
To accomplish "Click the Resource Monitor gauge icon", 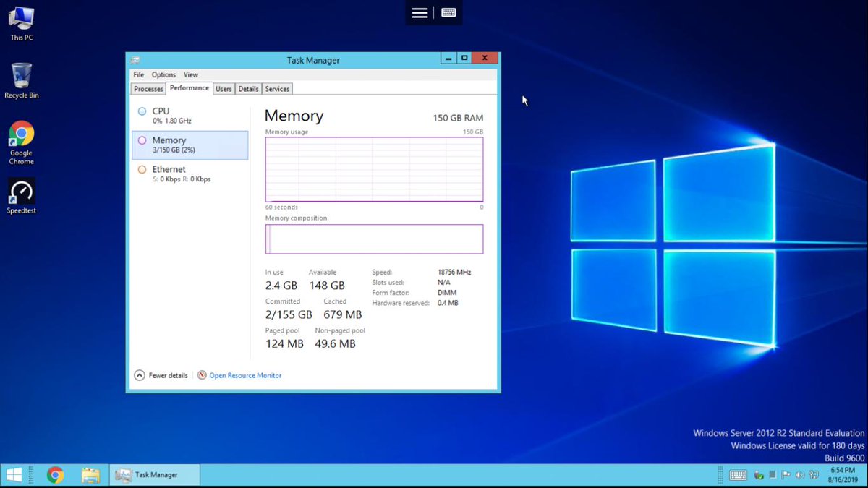I will 202,375.
